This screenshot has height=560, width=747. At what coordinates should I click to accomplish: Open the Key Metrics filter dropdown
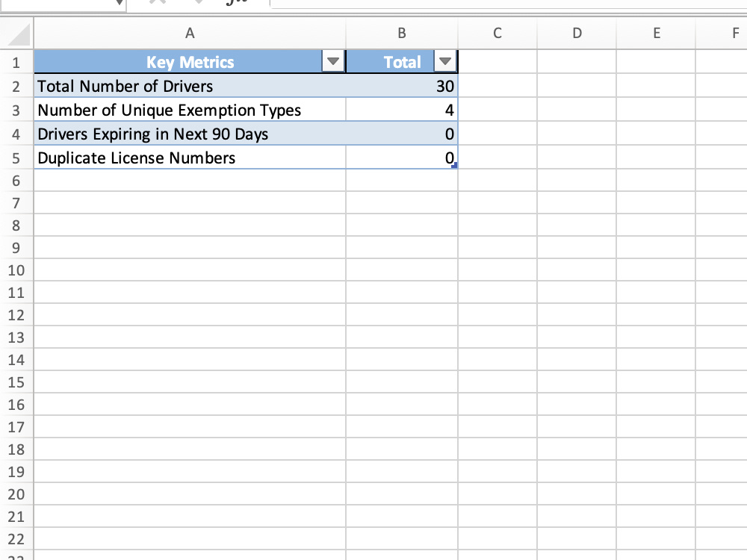click(x=333, y=61)
